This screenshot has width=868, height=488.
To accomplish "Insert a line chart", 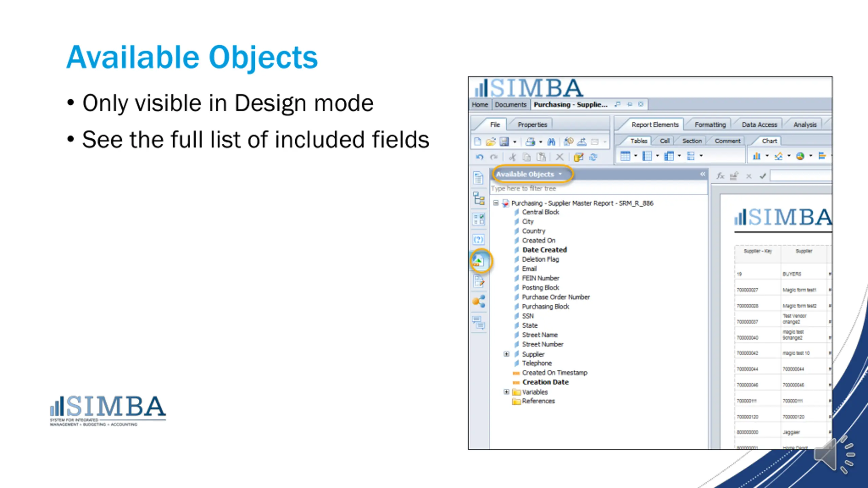I will (x=778, y=156).
